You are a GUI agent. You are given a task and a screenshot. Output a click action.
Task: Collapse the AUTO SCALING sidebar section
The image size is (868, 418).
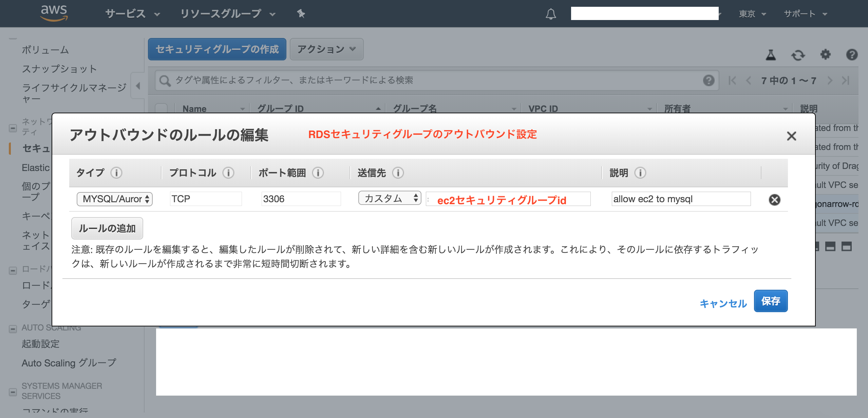pos(13,328)
